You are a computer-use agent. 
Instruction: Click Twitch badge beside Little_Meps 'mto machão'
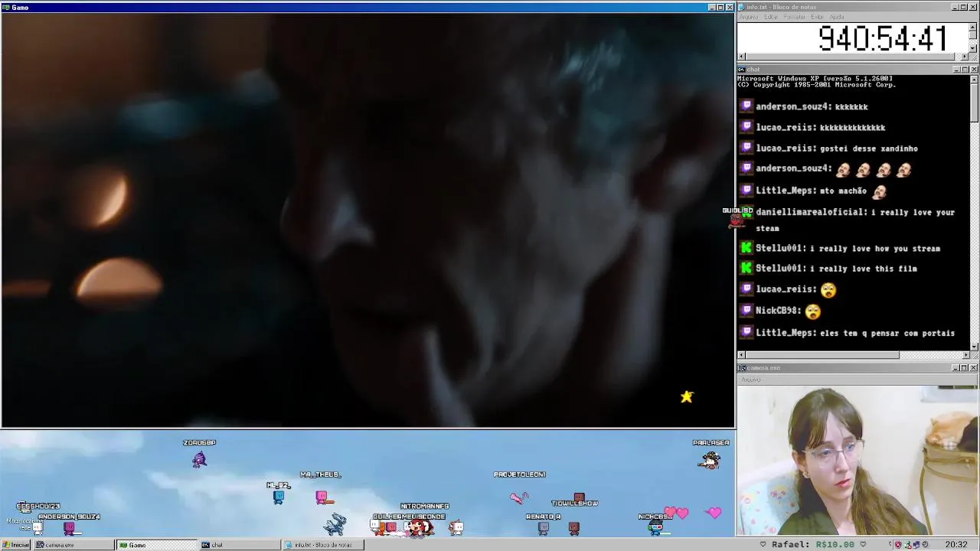[x=746, y=191]
